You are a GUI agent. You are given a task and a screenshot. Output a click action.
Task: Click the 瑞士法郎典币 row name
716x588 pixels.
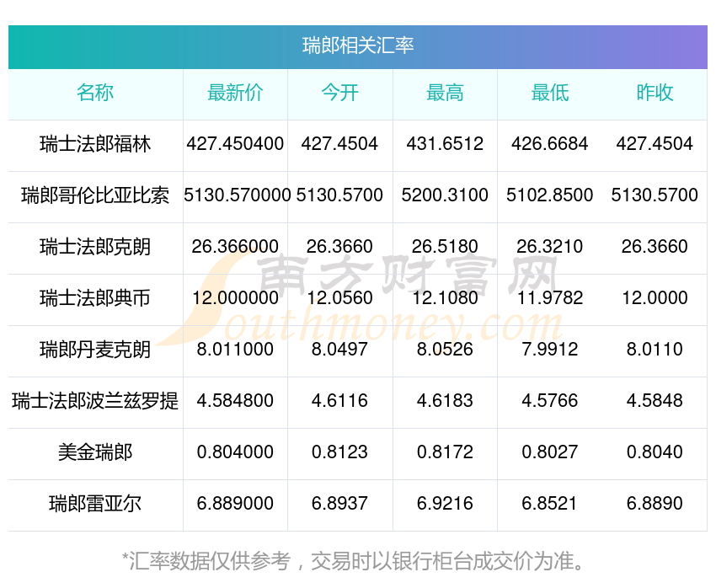click(95, 298)
